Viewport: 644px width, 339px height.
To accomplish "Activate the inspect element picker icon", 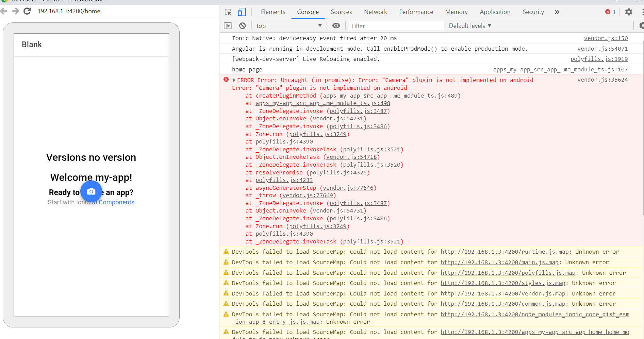I will 228,12.
